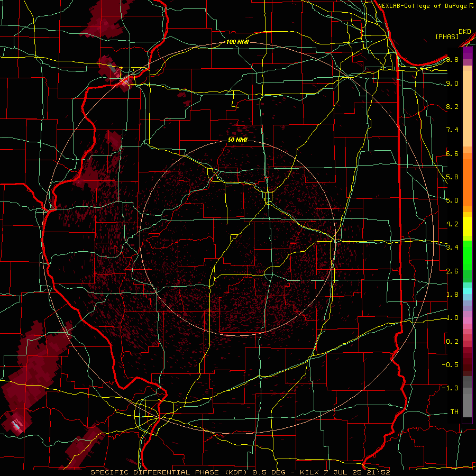476x476 pixels.
Task: Click the 1.8 legend value
Action: click(x=452, y=295)
